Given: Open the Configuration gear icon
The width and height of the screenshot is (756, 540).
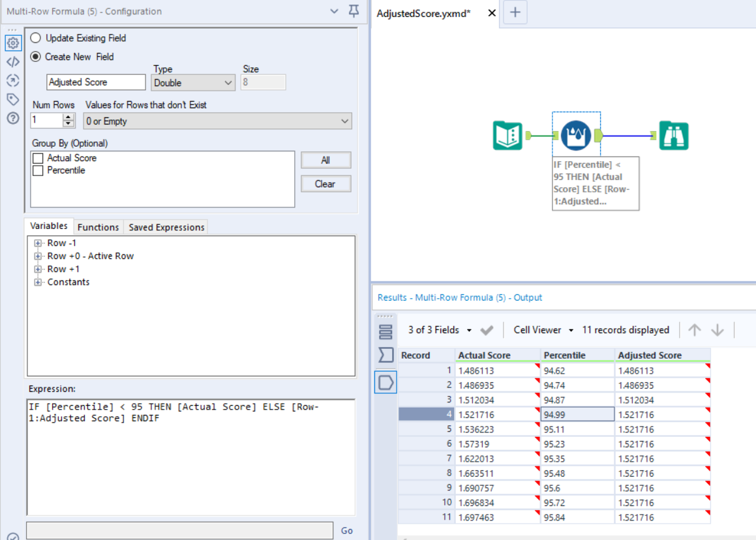Looking at the screenshot, I should [x=13, y=43].
